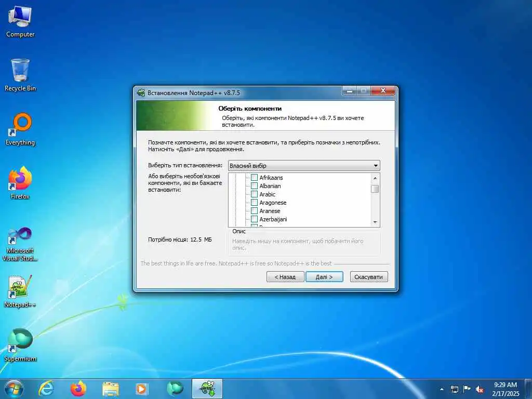
Task: Check the Azerbaijani language checkbox
Action: point(254,219)
